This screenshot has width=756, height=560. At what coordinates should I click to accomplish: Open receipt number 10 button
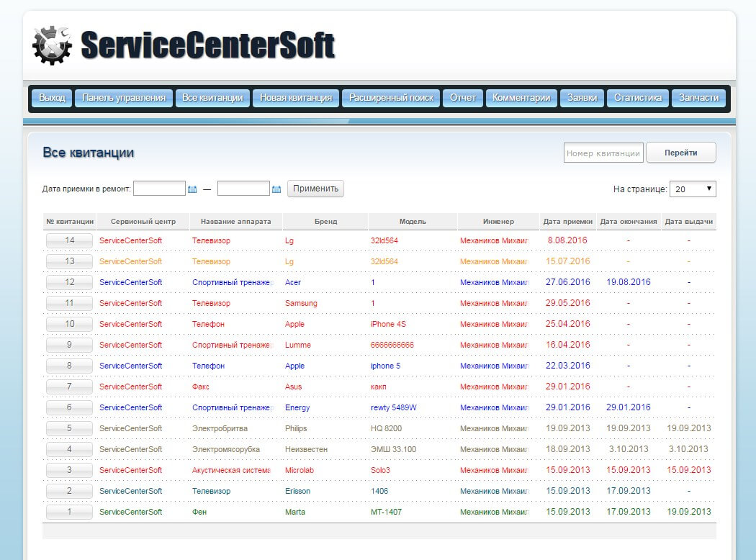[69, 324]
